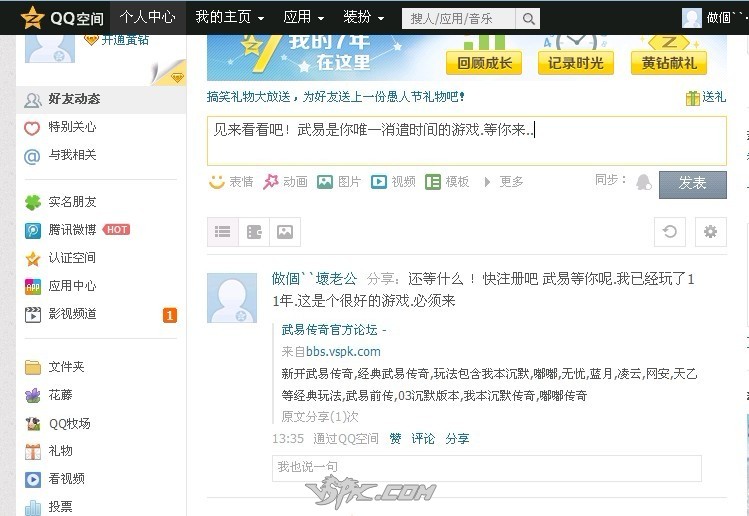The image size is (749, 516).
Task: Click 原文分享(1)次 text
Action: point(320,417)
